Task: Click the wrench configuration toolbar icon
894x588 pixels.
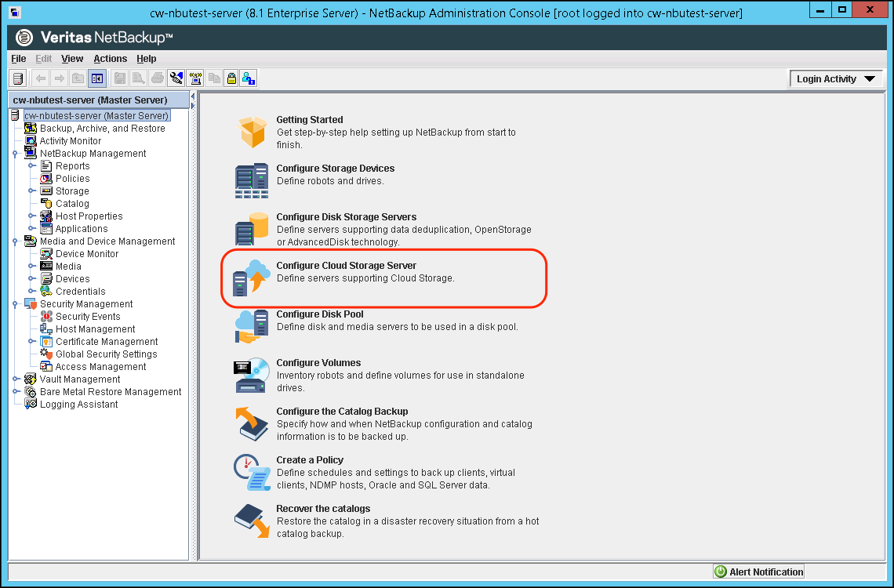Action: (176, 78)
